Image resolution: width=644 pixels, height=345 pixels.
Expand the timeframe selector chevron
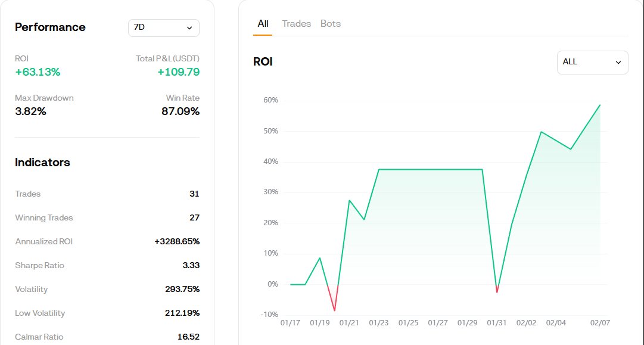[189, 27]
